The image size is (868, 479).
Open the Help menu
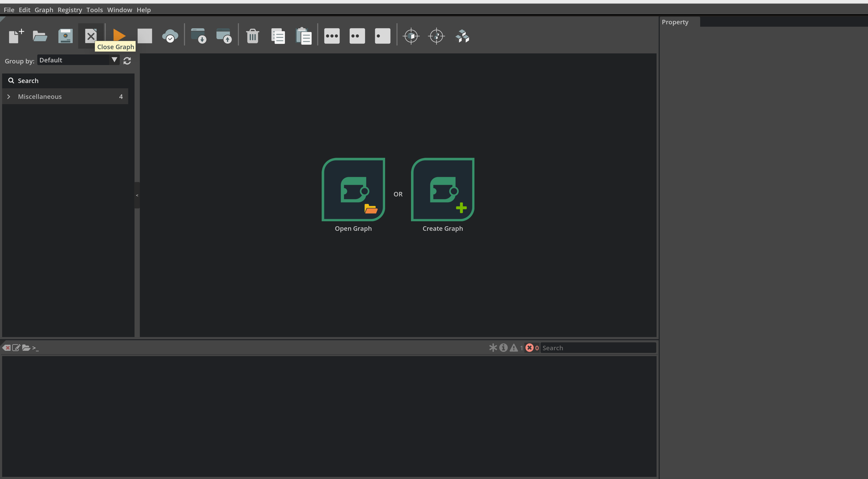click(144, 10)
